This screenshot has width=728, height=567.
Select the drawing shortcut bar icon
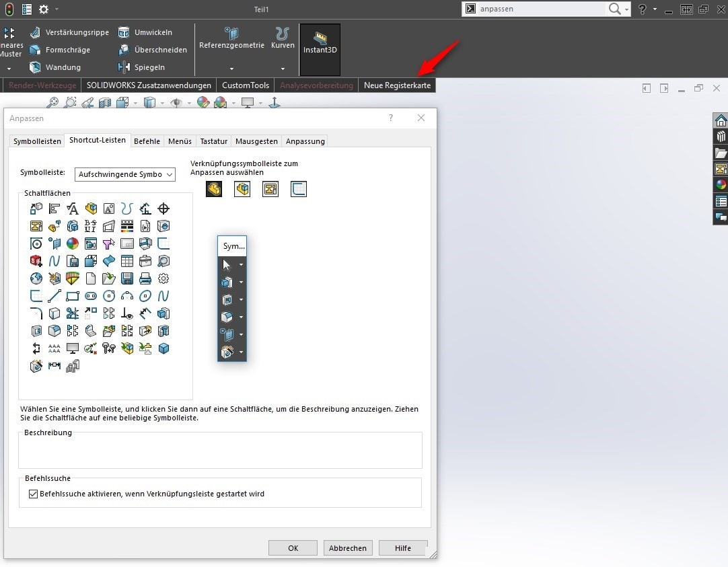(270, 189)
